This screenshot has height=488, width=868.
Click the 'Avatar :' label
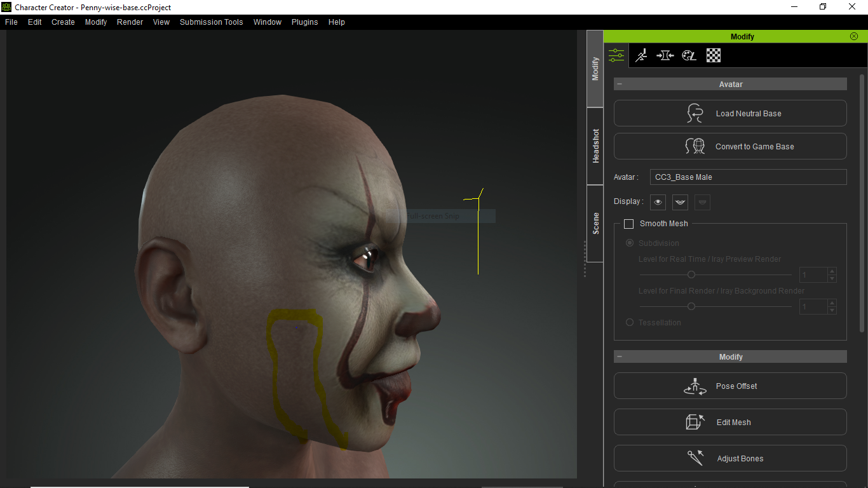pyautogui.click(x=626, y=177)
